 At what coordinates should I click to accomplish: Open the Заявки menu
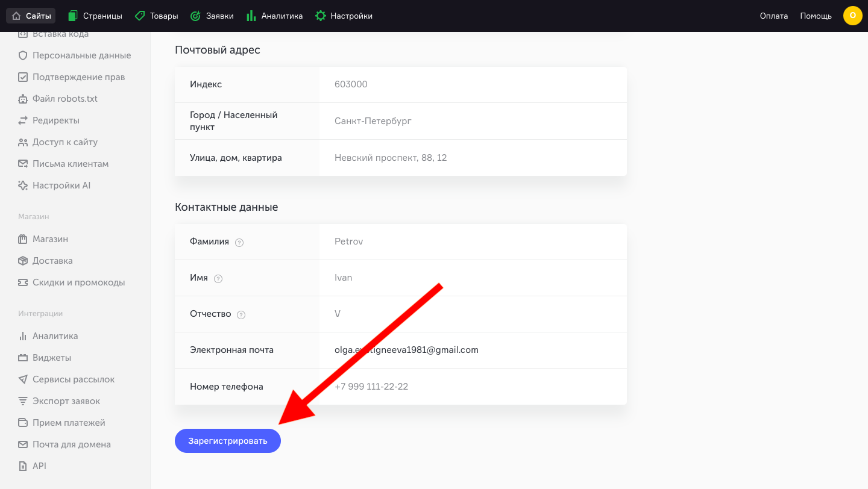coord(212,16)
